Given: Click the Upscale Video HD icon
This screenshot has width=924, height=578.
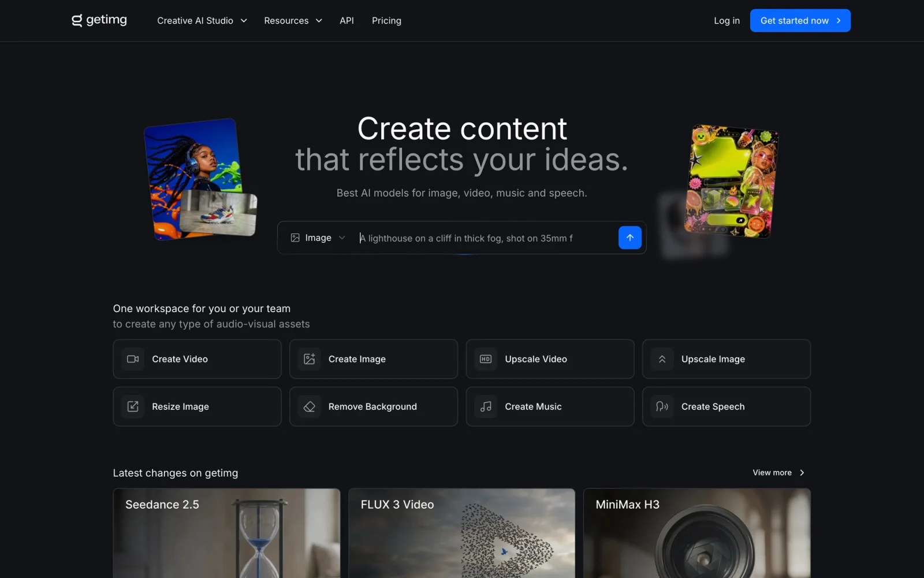Looking at the screenshot, I should click(486, 359).
